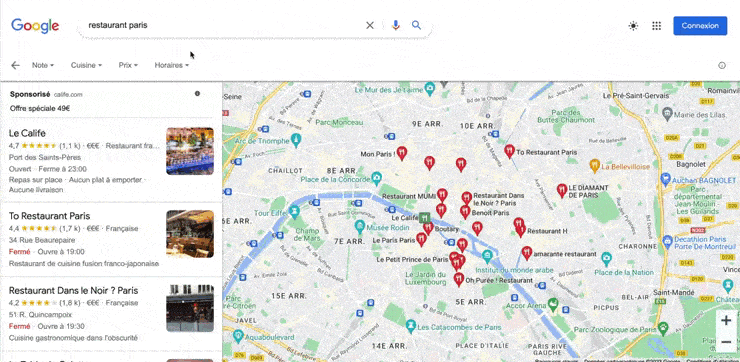The height and width of the screenshot is (362, 740).
Task: Click the Aquaboulevard marker
Action: [x=237, y=336]
